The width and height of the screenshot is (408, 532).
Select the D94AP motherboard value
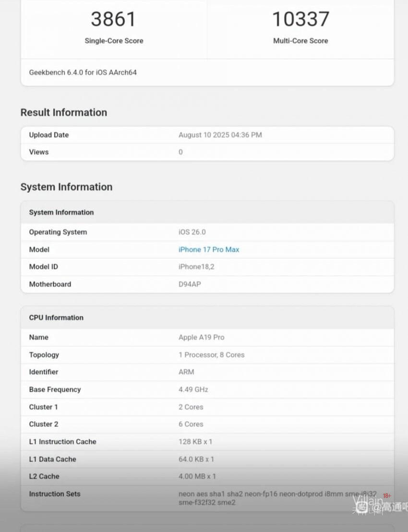click(x=190, y=284)
